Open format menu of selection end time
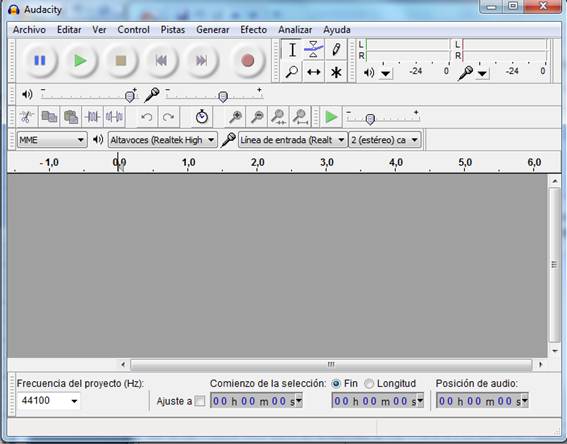567x444 pixels. click(420, 401)
